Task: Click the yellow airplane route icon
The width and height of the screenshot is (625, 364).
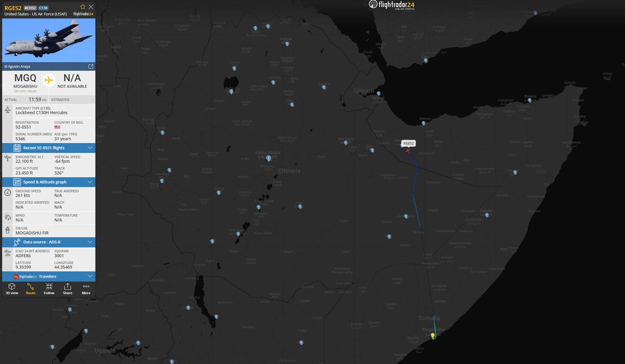Action: coord(49,80)
